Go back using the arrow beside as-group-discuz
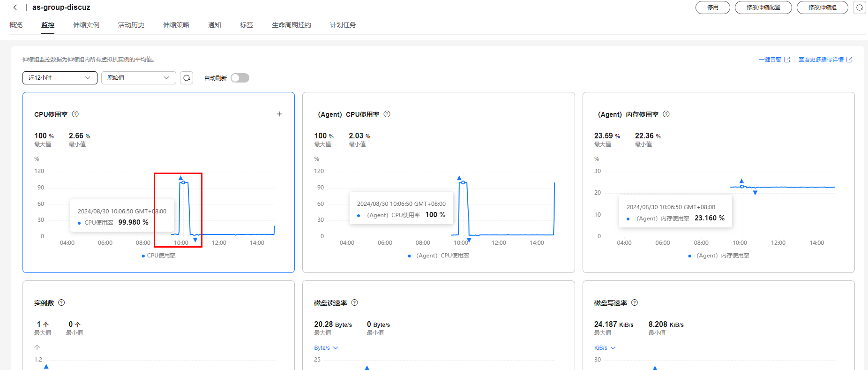The width and height of the screenshot is (868, 370). (15, 8)
